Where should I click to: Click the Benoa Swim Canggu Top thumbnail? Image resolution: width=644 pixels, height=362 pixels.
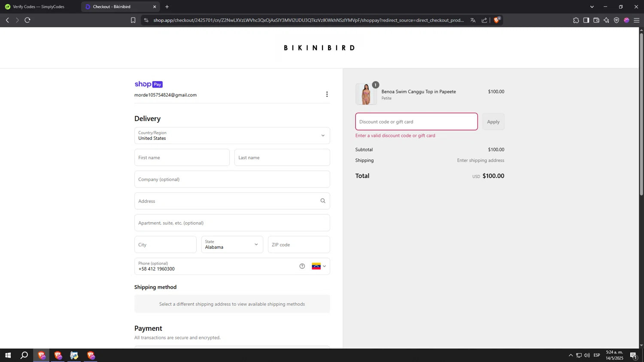click(x=366, y=94)
